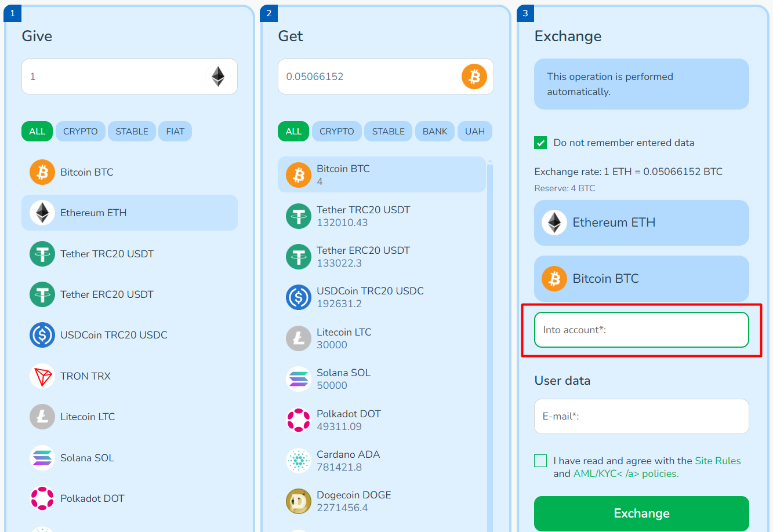
Task: Choose Cardano ADA label in Get list
Action: pyautogui.click(x=348, y=454)
